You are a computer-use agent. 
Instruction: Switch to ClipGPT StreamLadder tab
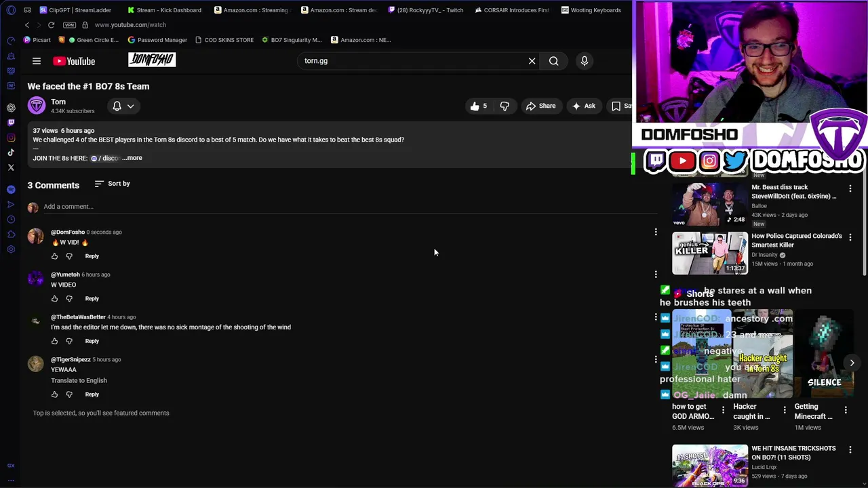pos(76,10)
